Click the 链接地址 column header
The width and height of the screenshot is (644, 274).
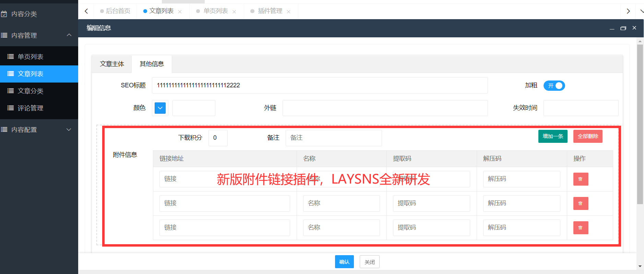click(225, 159)
